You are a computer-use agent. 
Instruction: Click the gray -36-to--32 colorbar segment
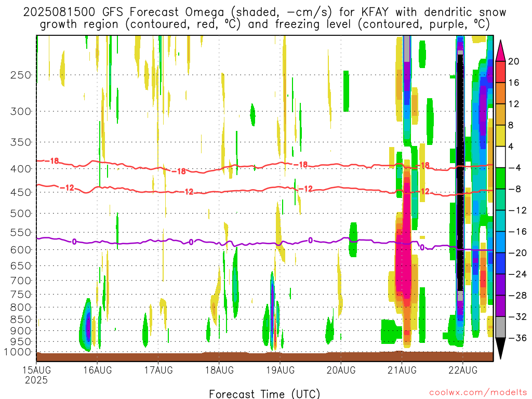pos(500,327)
